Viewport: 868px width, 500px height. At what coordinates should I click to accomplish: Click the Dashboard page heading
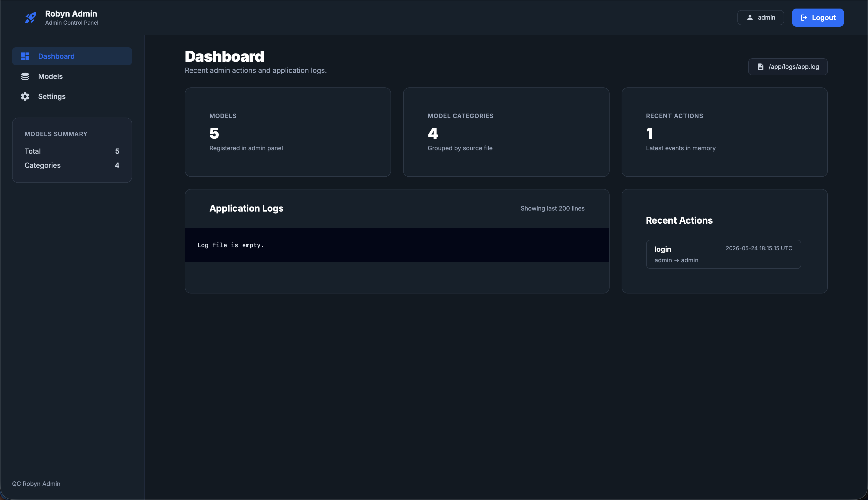tap(225, 57)
